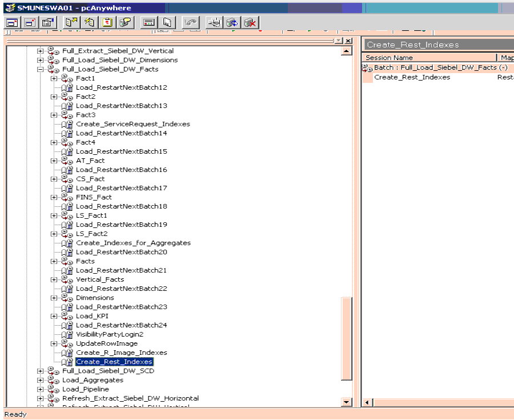Image resolution: width=514 pixels, height=420 pixels.
Task: Expand the Fact2 batch
Action: tap(54, 97)
